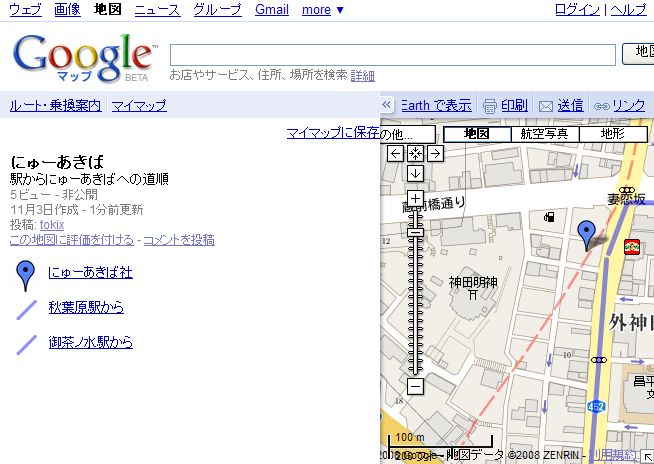
Task: Zoom out with the minus button
Action: (415, 386)
